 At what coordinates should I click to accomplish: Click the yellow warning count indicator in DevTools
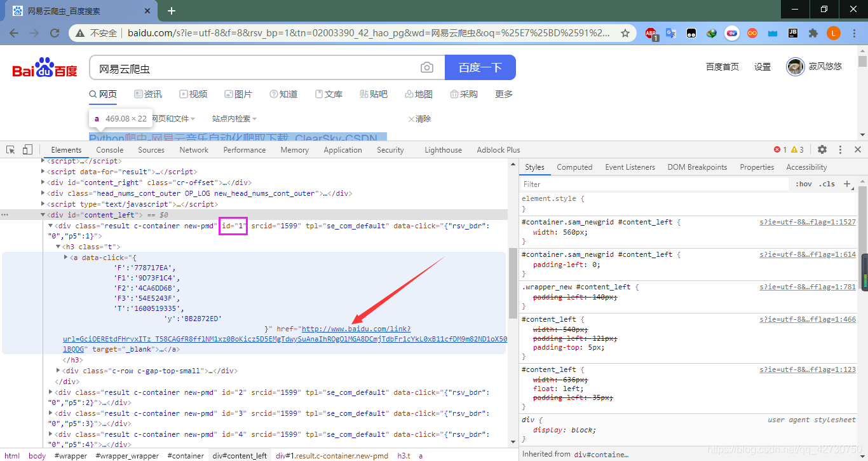pos(797,150)
